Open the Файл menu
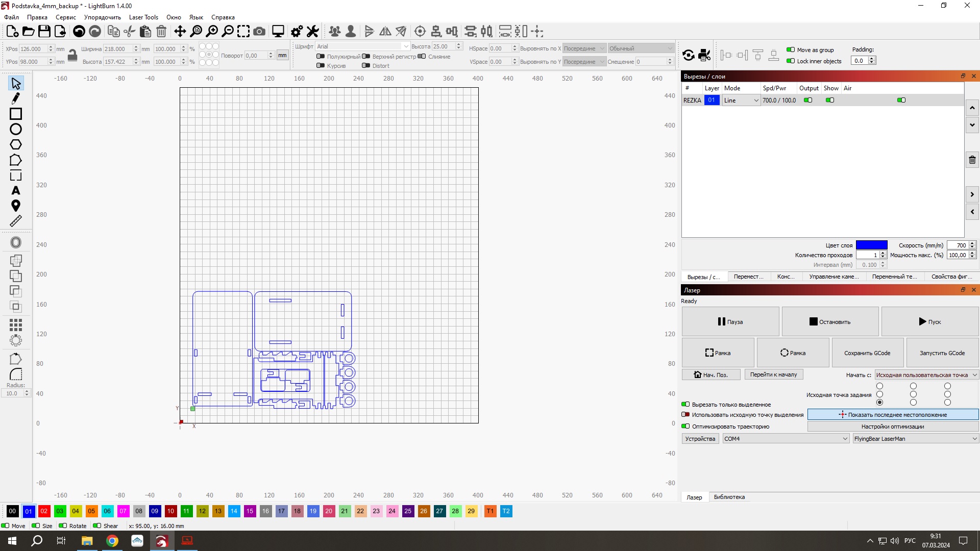Viewport: 980px width, 551px height. click(x=11, y=17)
